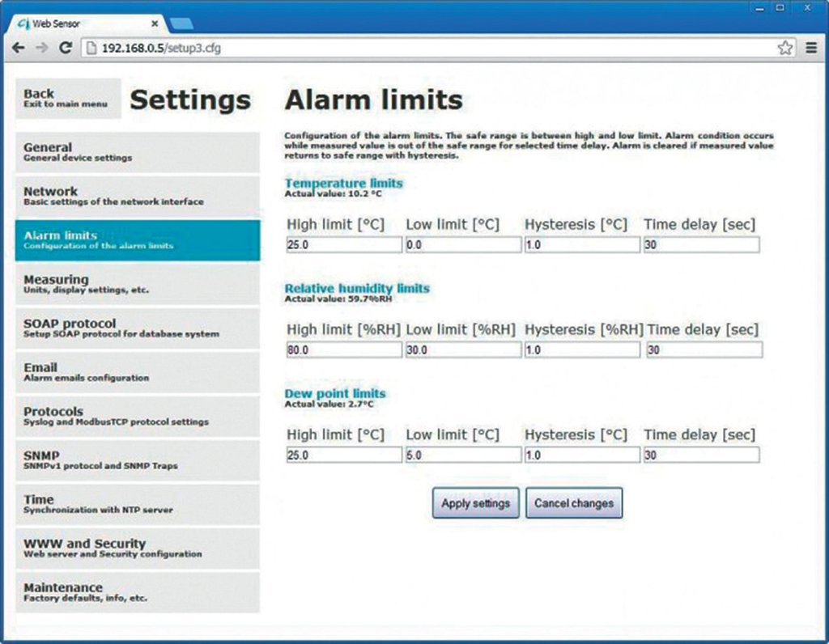This screenshot has width=829, height=644.
Task: Open the Maintenance section
Action: pyautogui.click(x=137, y=591)
